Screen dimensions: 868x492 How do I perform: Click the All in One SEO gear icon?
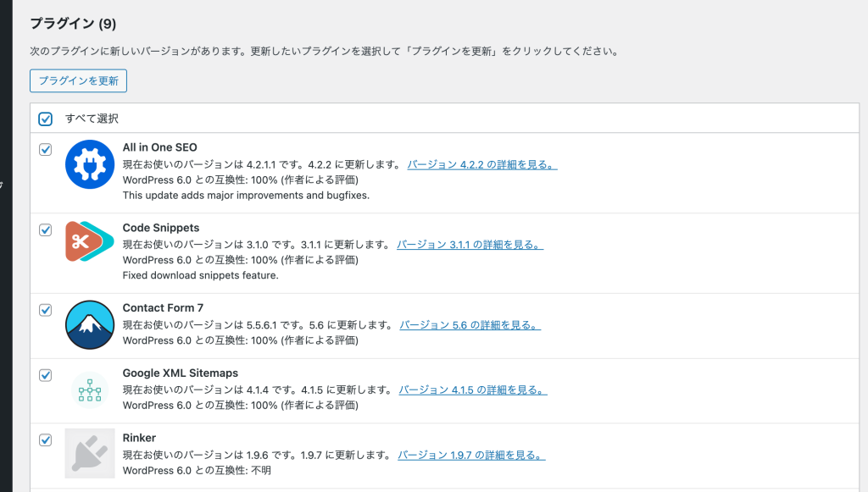90,164
